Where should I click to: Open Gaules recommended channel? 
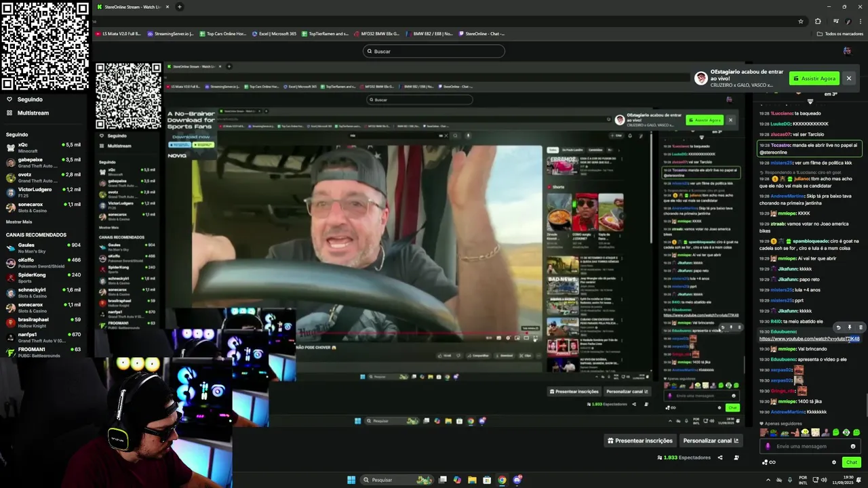pyautogui.click(x=43, y=247)
